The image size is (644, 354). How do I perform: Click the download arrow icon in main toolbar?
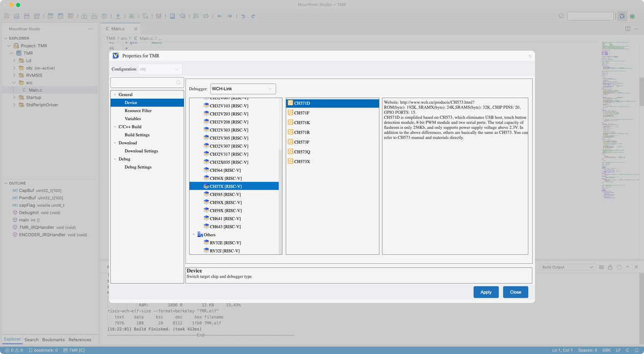(x=118, y=16)
